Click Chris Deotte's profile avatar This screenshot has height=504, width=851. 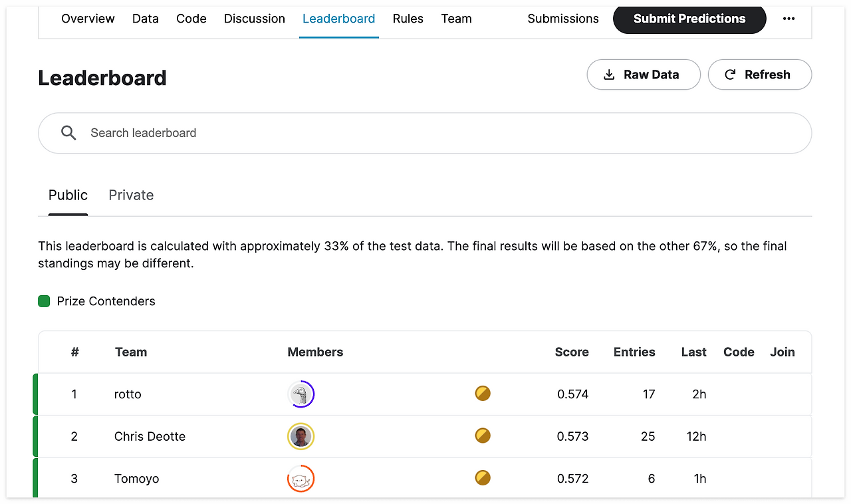(301, 437)
